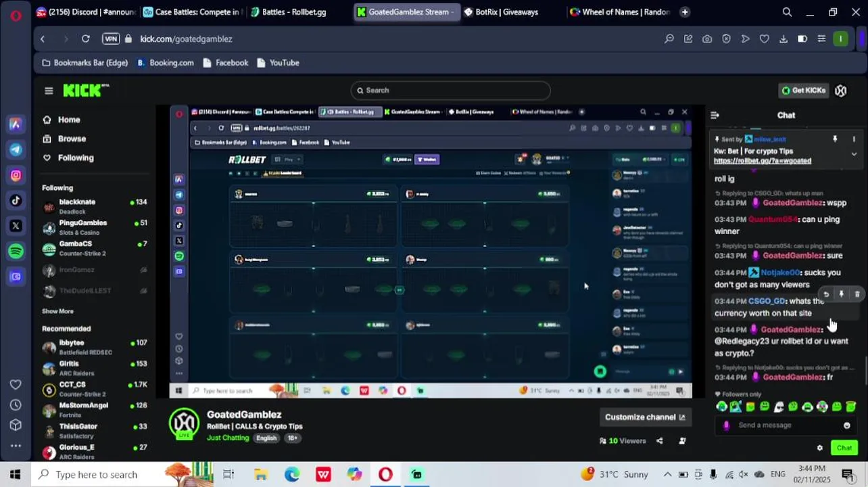Open the rollbet.gg link in pinned message
The width and height of the screenshot is (868, 487).
(x=762, y=161)
